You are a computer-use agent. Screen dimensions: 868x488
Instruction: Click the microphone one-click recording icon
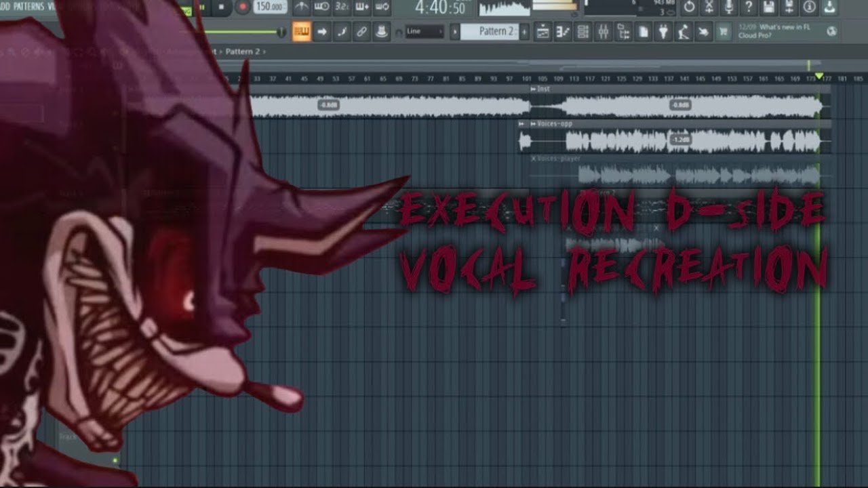click(729, 7)
